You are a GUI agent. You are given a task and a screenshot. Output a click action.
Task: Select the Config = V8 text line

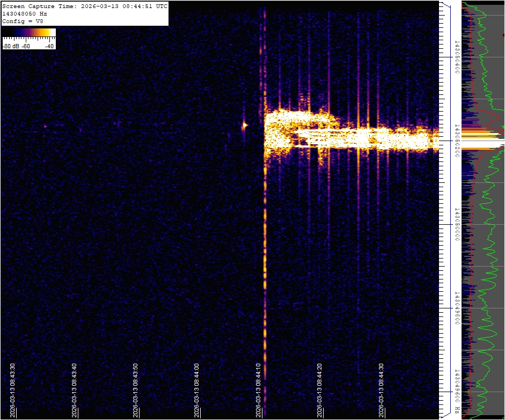pos(23,21)
